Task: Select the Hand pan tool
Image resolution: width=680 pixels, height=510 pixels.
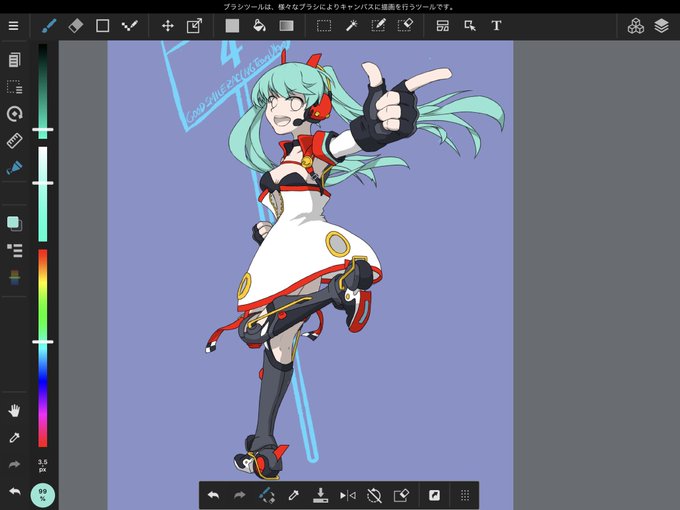Action: pos(14,410)
